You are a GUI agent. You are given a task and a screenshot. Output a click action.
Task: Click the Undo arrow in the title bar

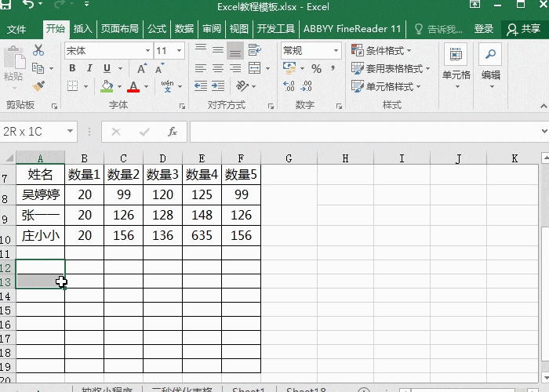pyautogui.click(x=29, y=7)
